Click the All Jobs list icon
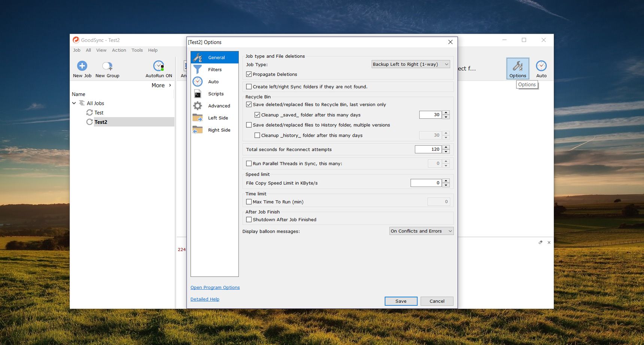This screenshot has height=345, width=644. pos(82,103)
